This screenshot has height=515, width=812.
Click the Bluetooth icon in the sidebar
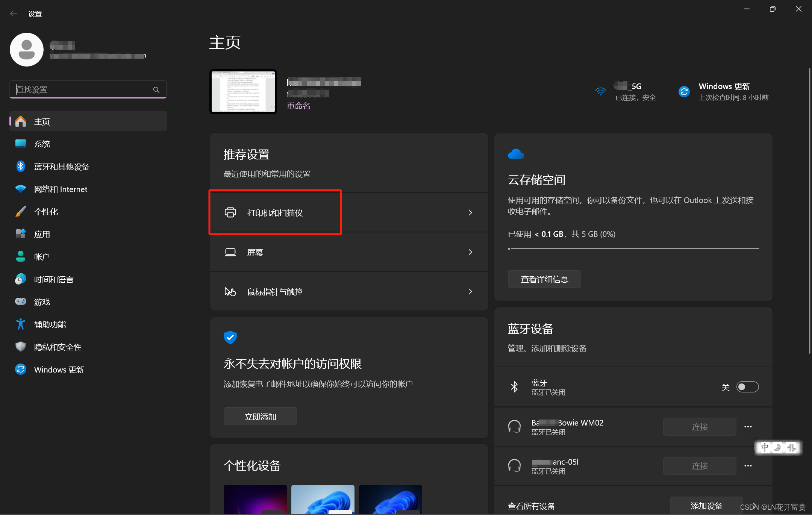pyautogui.click(x=21, y=167)
